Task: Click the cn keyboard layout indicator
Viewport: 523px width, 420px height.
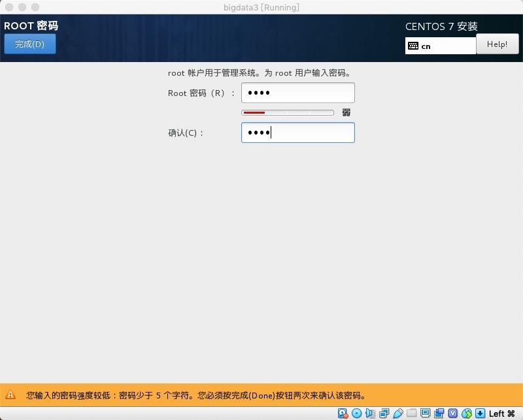Action: (x=440, y=46)
